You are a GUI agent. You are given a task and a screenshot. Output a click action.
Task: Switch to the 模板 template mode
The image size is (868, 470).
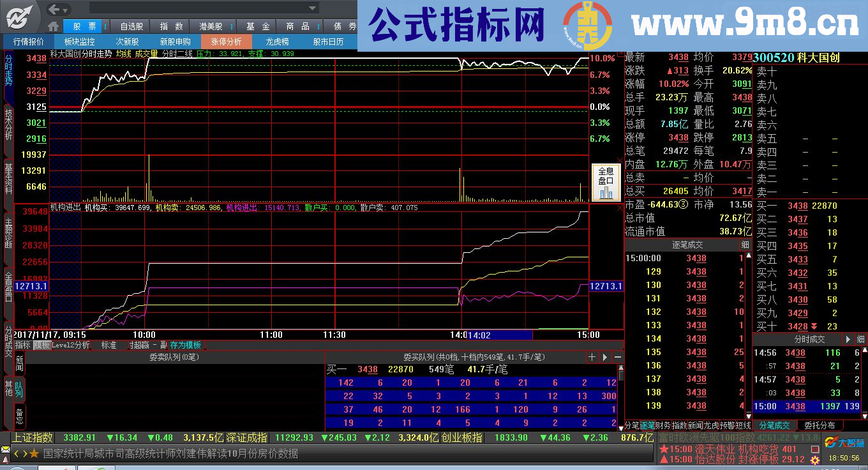pos(42,344)
